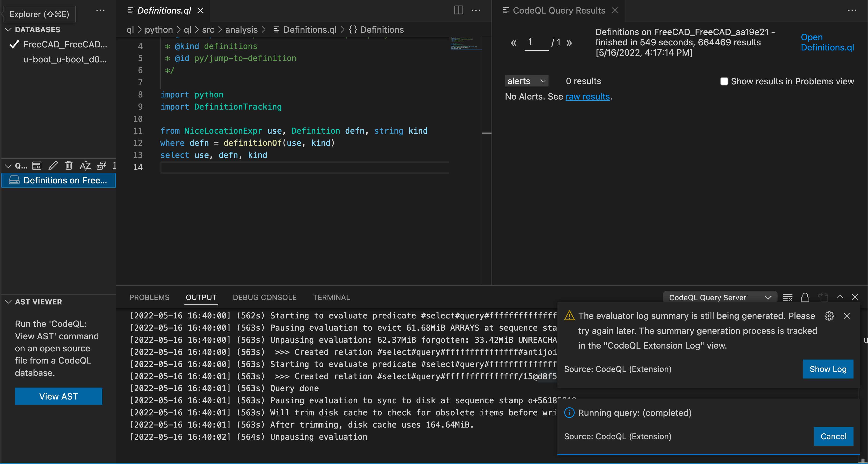Select the FreeCAD_FreeCAD database entry
Image resolution: width=868 pixels, height=464 pixels.
click(x=65, y=44)
